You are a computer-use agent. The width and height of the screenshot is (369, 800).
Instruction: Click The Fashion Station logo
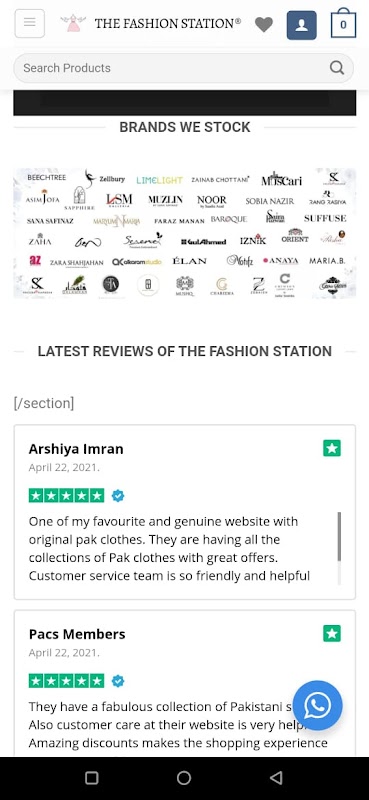click(151, 23)
